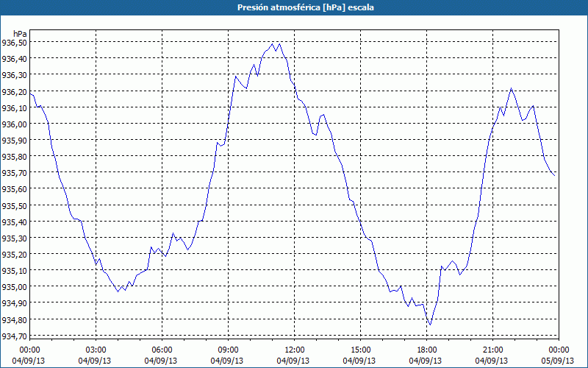The image size is (588, 368).
Task: Click the 12:00 time axis label
Action: (295, 350)
